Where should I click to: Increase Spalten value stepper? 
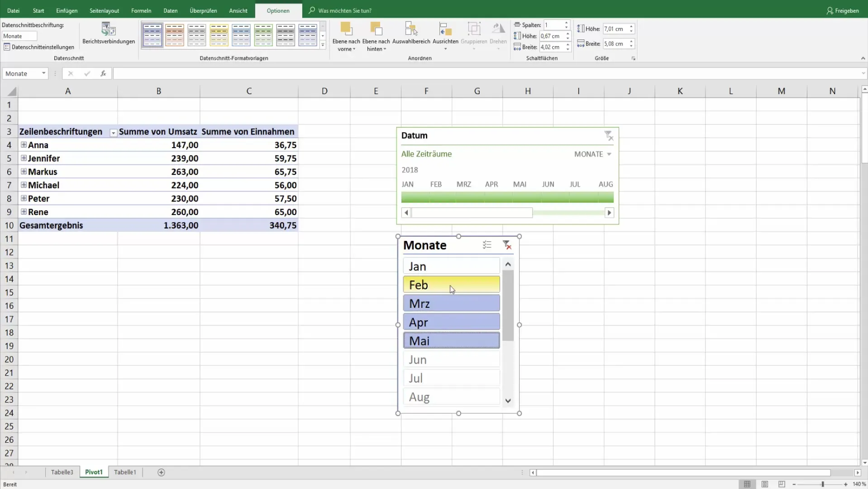(566, 23)
